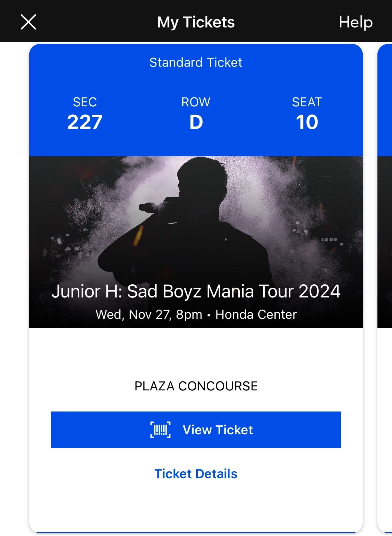This screenshot has width=392, height=536.
Task: Click the SEAT label
Action: (307, 102)
